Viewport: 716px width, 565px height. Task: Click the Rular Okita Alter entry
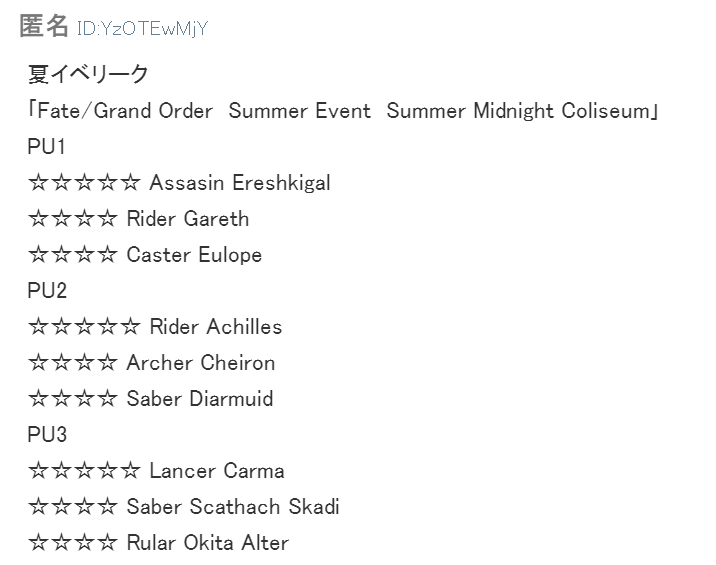pos(158,543)
